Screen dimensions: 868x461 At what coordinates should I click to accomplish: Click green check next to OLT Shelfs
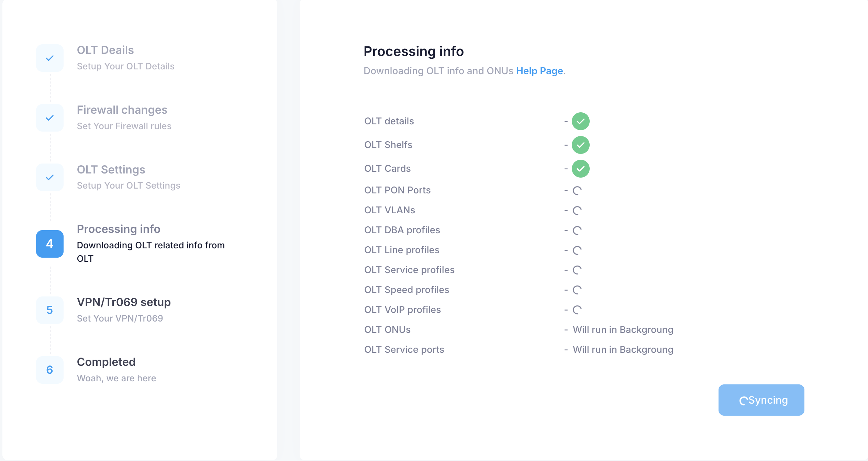point(580,145)
